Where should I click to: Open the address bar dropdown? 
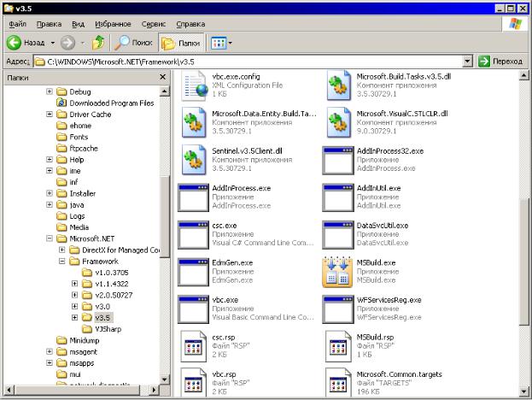(x=468, y=62)
